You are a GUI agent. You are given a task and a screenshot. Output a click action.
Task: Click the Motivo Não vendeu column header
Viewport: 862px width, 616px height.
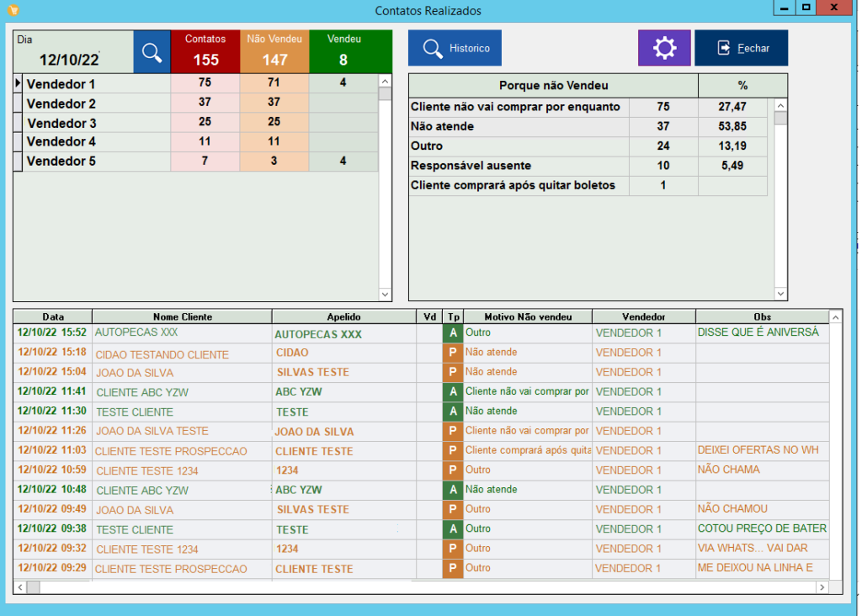coord(527,317)
